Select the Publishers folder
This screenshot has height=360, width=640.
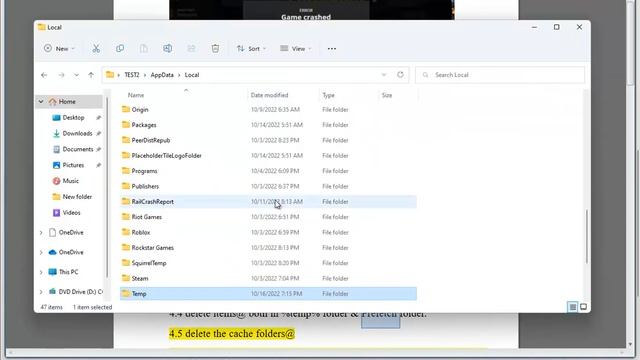[268, 187]
